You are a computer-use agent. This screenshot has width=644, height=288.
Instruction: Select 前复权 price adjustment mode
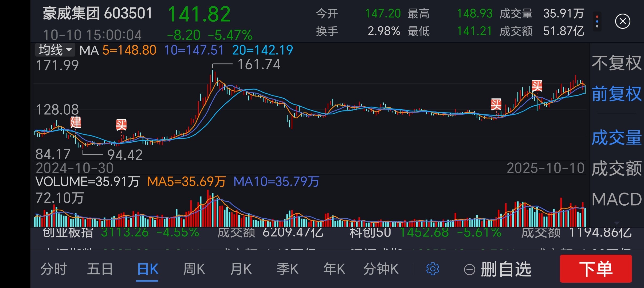(x=616, y=94)
